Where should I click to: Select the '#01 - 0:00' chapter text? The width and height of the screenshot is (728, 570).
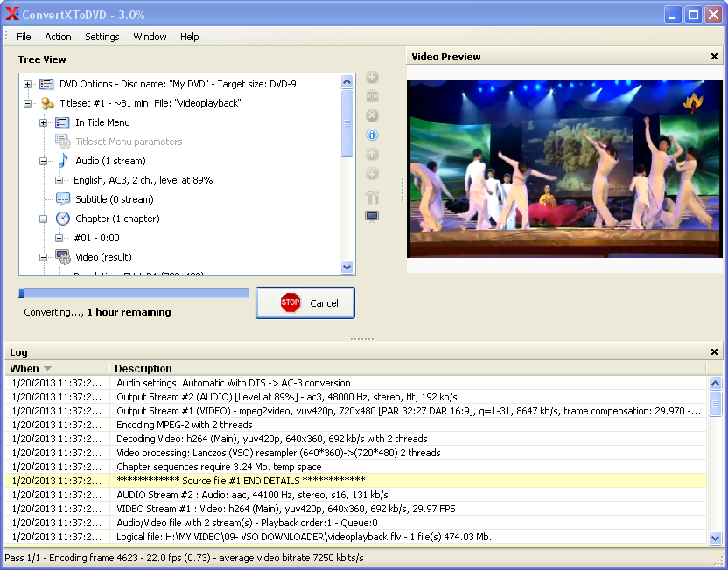[96, 238]
